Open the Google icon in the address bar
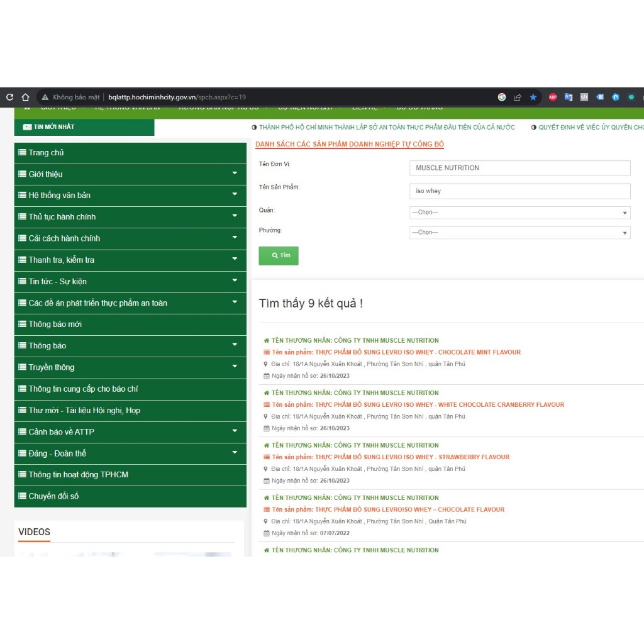 click(x=501, y=97)
